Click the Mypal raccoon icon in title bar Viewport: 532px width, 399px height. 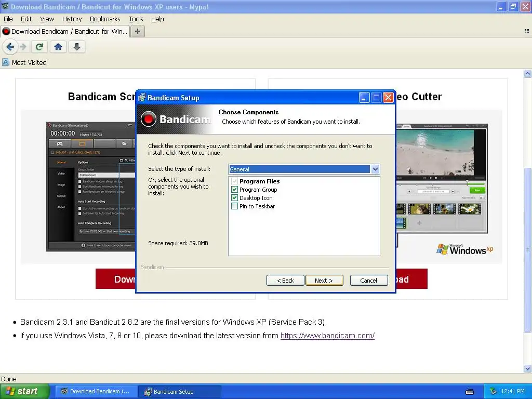[5, 6]
